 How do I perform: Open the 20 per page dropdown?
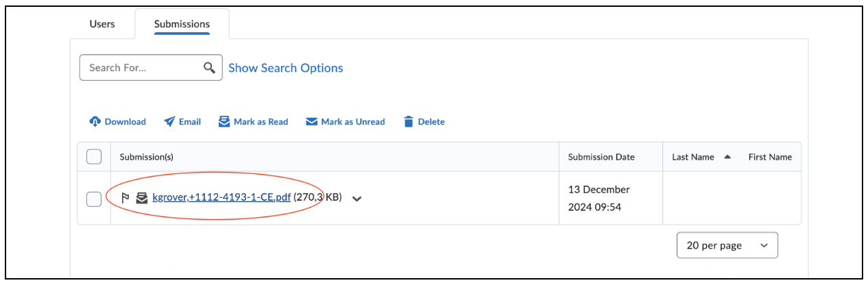(727, 245)
